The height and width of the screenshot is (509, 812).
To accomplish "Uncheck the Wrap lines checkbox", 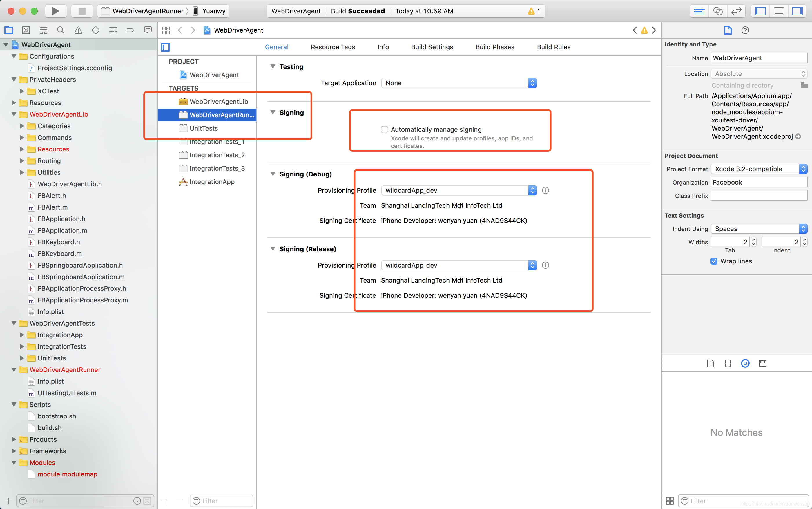I will point(714,261).
